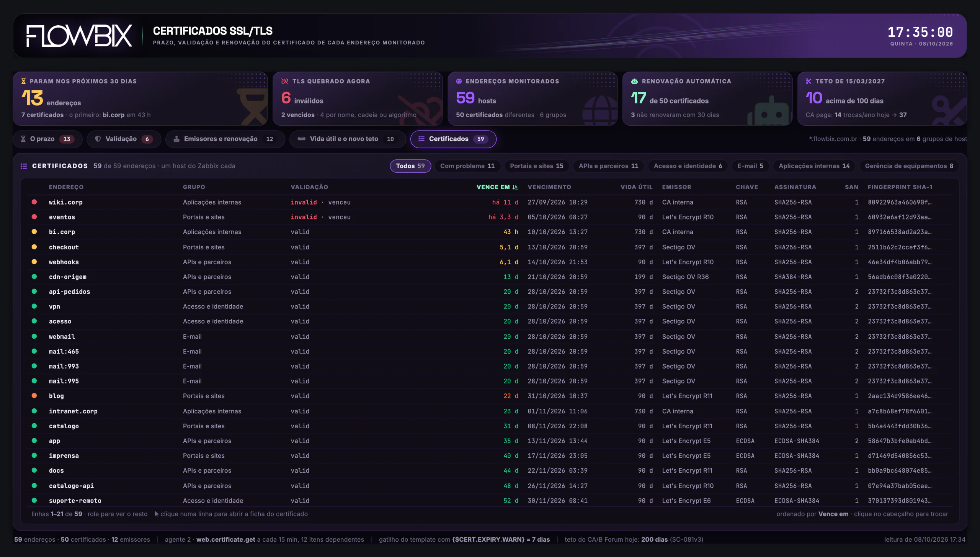
Task: Select the Com problema 11 filter chip
Action: click(x=467, y=166)
